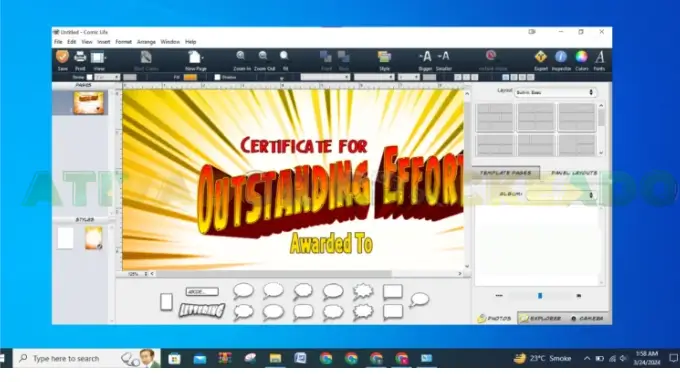This screenshot has width=680, height=382.
Task: Open the Format menu
Action: pyautogui.click(x=124, y=42)
